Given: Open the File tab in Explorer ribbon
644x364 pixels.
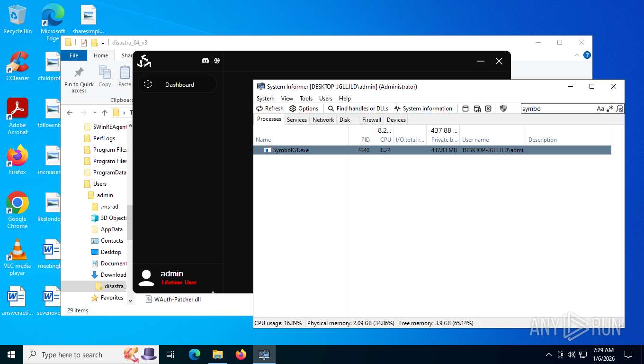Looking at the screenshot, I should [x=74, y=55].
